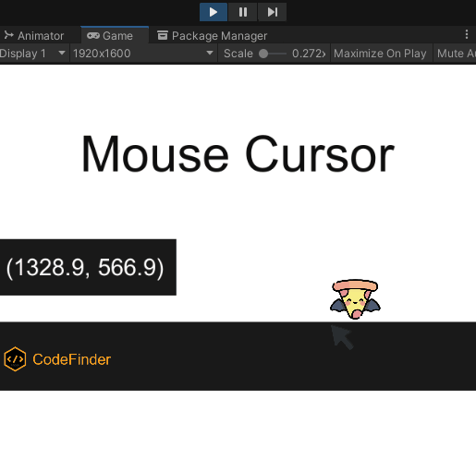Open the 1920x1600 resolution dropdown
Image resolution: width=476 pixels, height=460 pixels.
143,54
